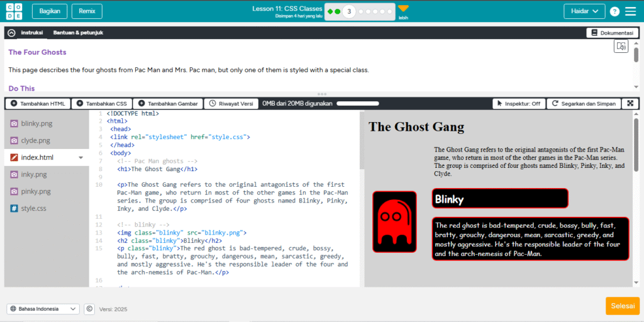This screenshot has height=322, width=644.
Task: Enter fullscreen with the expand icon
Action: (x=630, y=104)
